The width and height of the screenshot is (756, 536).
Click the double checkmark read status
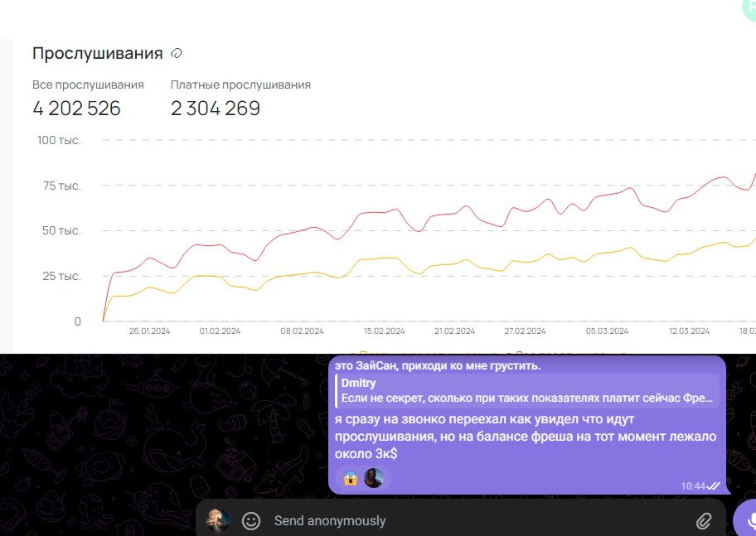click(x=713, y=486)
